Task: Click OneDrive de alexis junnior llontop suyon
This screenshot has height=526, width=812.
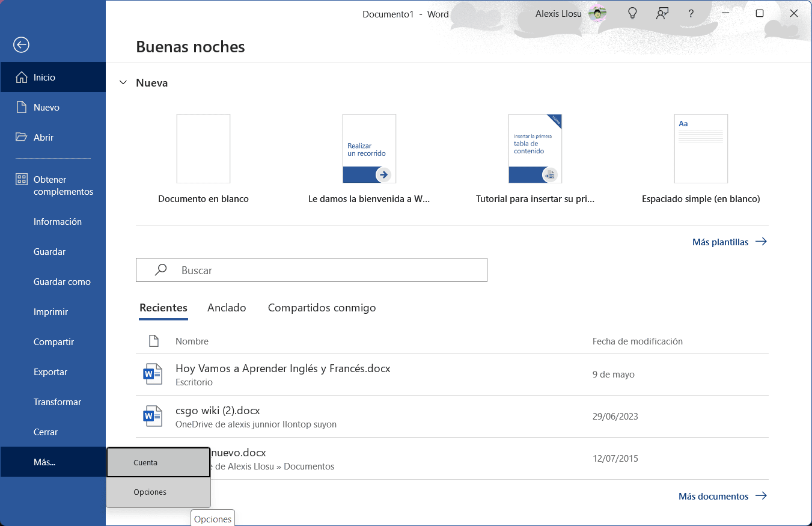Action: click(256, 424)
